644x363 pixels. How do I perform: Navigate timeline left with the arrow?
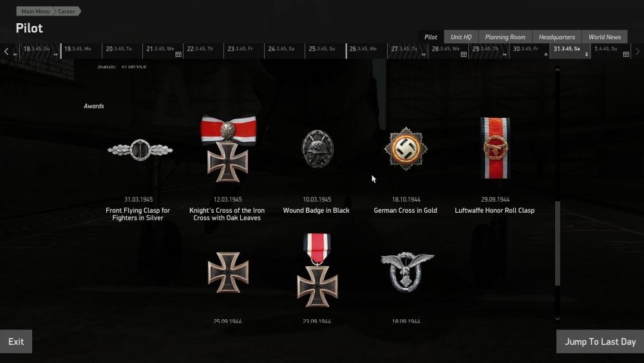(6, 52)
